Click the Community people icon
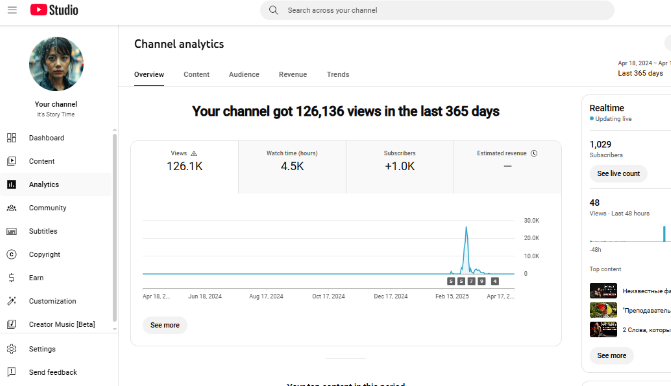The image size is (671, 386). pyautogui.click(x=12, y=208)
